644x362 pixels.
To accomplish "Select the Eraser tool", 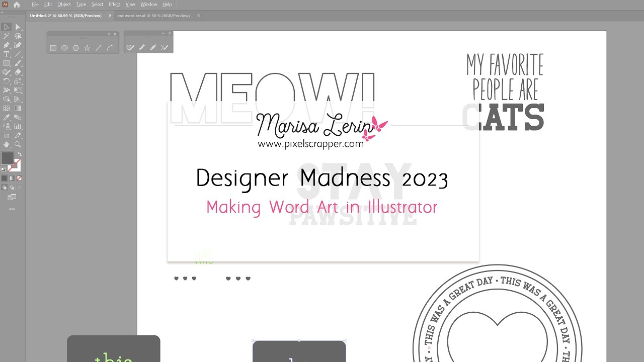I will (18, 72).
